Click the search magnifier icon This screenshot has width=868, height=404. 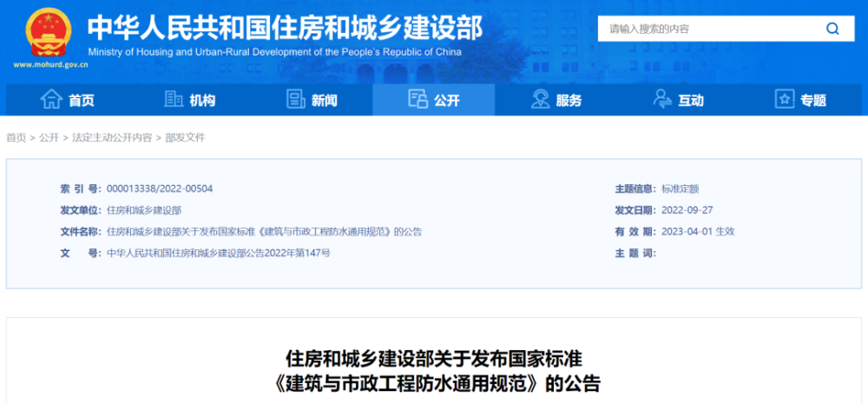(832, 29)
